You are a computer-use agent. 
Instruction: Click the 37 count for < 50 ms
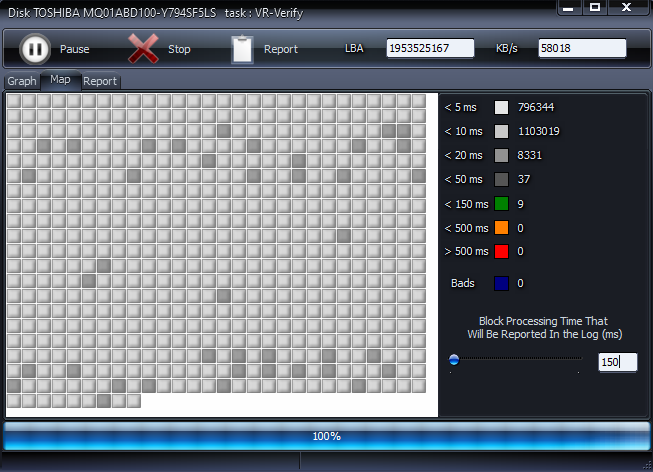pos(523,180)
